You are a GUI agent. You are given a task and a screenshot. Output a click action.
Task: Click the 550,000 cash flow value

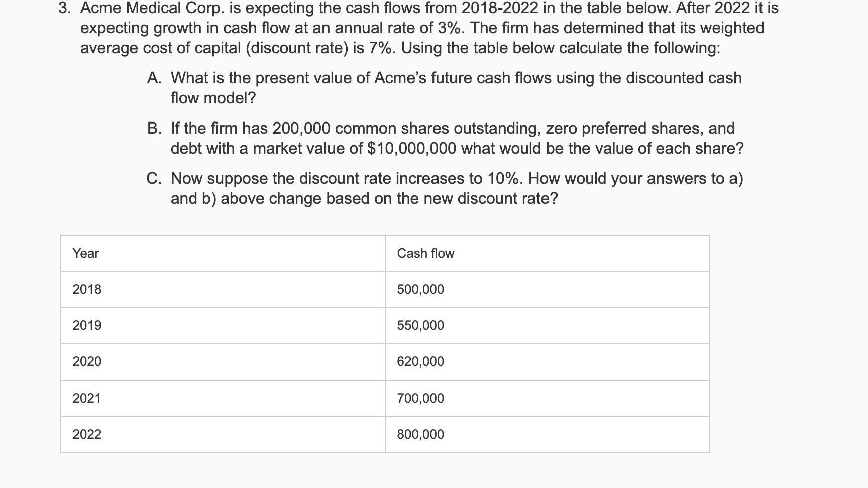[420, 326]
